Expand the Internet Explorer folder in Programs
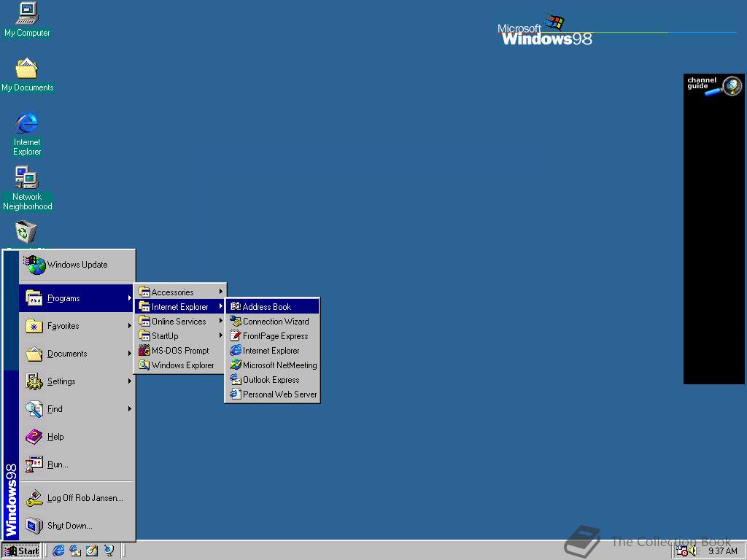Screen dimensions: 747x560 pyautogui.click(x=181, y=307)
